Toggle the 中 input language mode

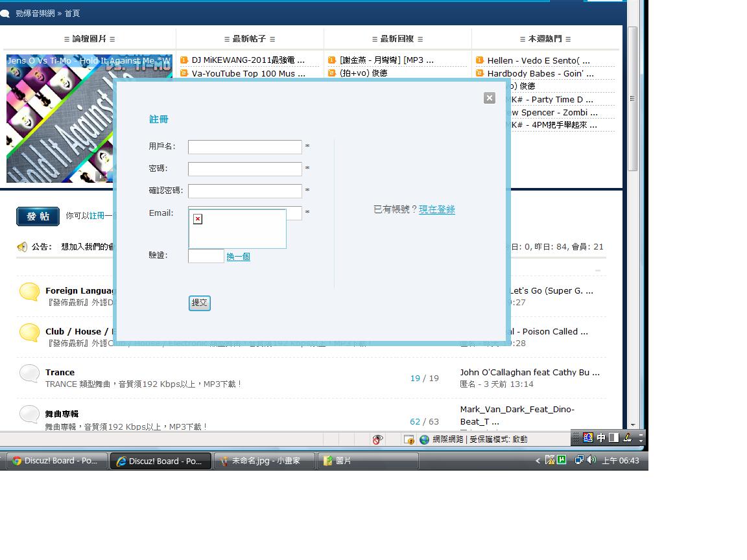[x=601, y=437]
